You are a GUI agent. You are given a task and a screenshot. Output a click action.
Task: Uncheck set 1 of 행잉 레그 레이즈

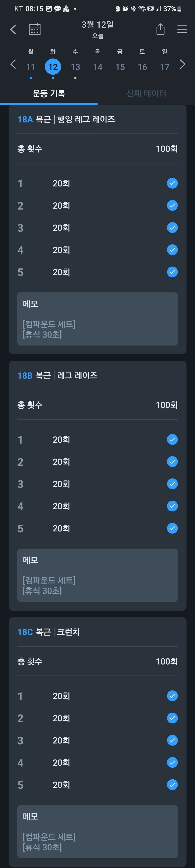172,183
